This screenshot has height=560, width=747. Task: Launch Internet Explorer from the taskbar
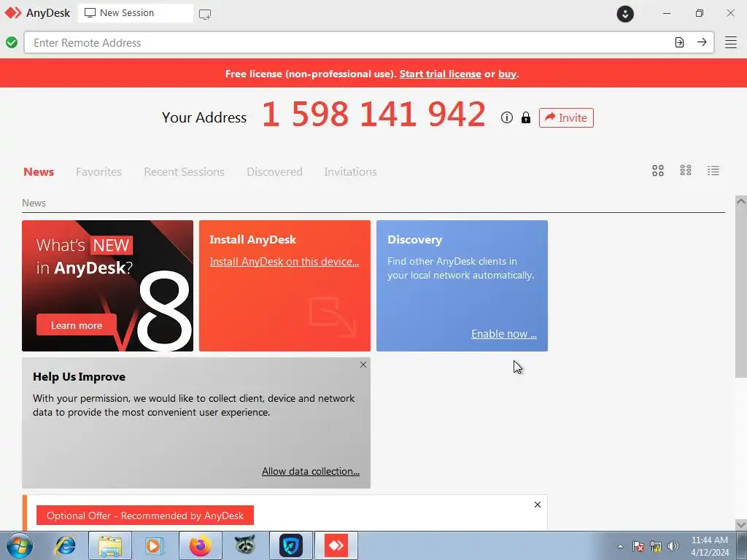tap(64, 545)
